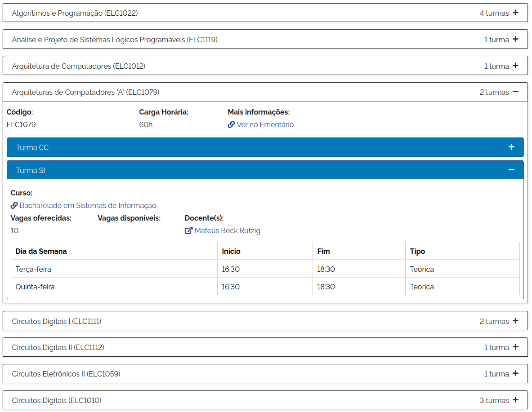Click plus icon on Circuitos Eletrônicos II row
Image resolution: width=532 pixels, height=412 pixels.
click(x=515, y=373)
